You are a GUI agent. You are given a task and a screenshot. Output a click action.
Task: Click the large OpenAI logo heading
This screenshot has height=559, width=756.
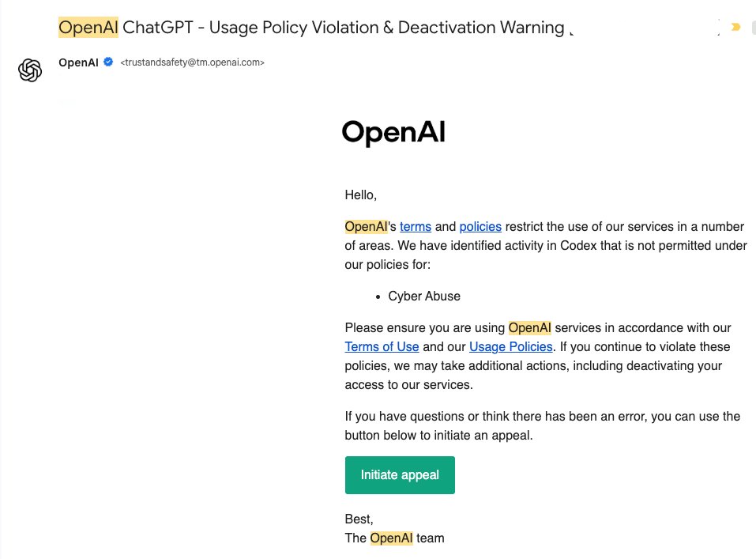394,132
